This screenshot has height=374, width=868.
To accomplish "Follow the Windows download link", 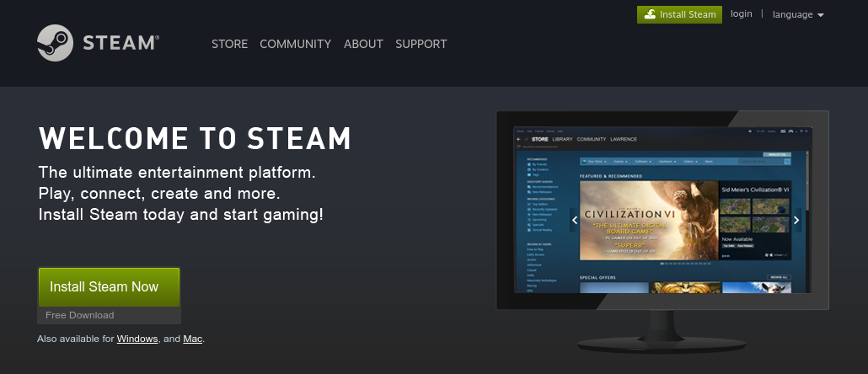I will [x=137, y=339].
